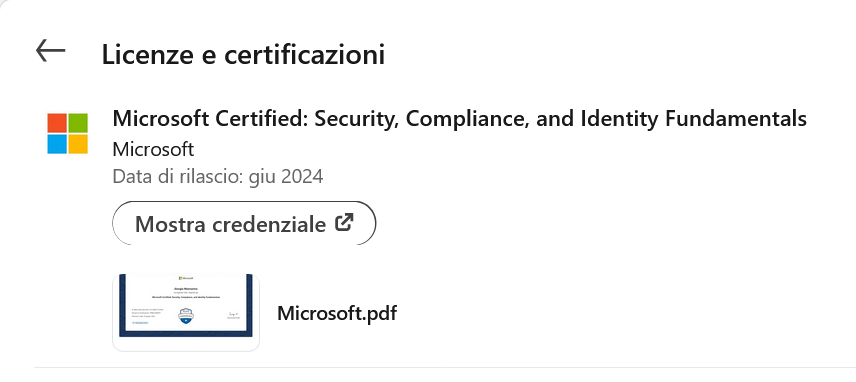856x382 pixels.
Task: Click the blue shield badge in certificate preview
Action: point(186,316)
